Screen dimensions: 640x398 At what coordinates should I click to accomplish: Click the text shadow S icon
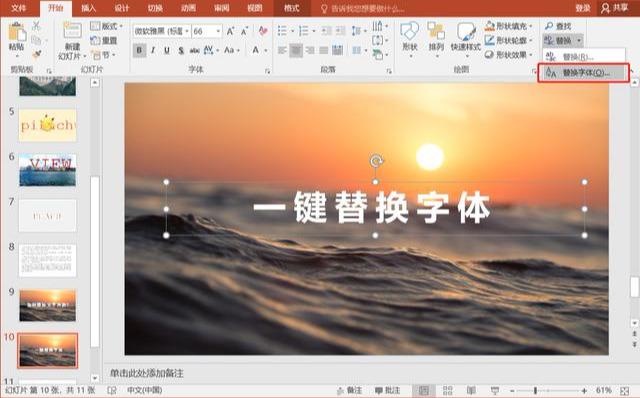click(181, 50)
